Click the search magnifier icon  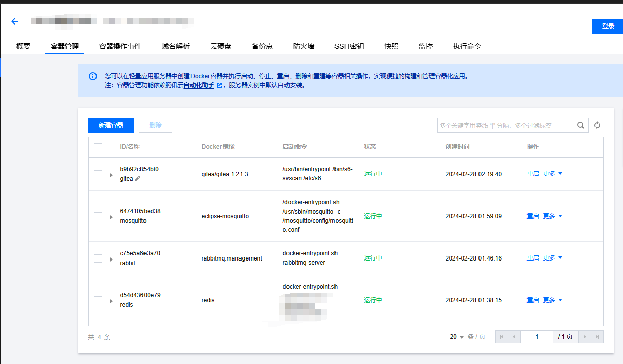pyautogui.click(x=581, y=125)
